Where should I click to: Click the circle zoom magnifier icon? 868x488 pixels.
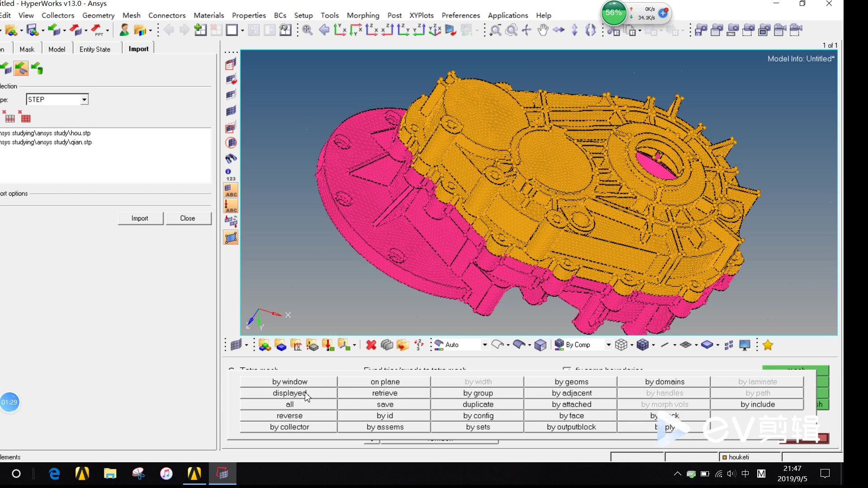(511, 30)
